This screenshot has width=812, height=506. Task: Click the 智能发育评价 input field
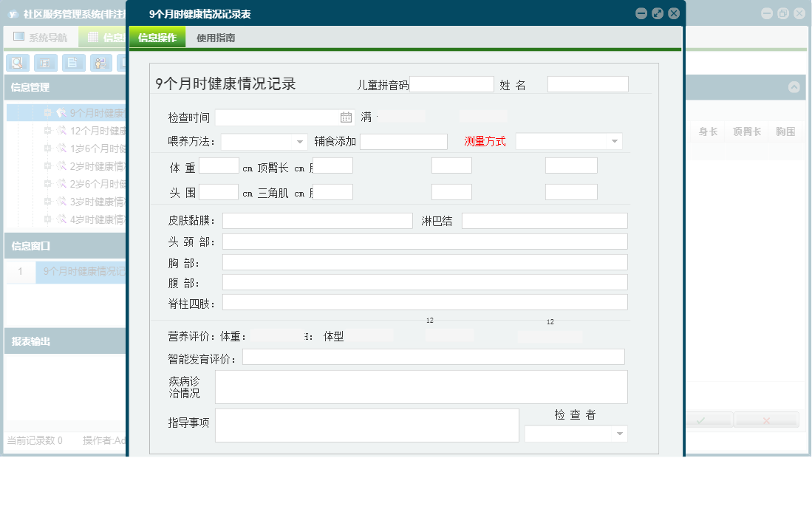[434, 357]
